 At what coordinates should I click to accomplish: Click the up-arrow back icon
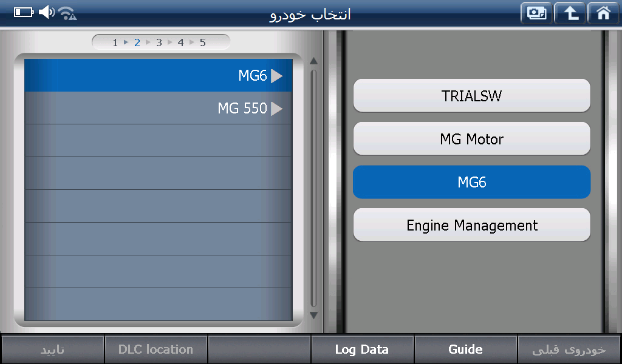click(570, 13)
